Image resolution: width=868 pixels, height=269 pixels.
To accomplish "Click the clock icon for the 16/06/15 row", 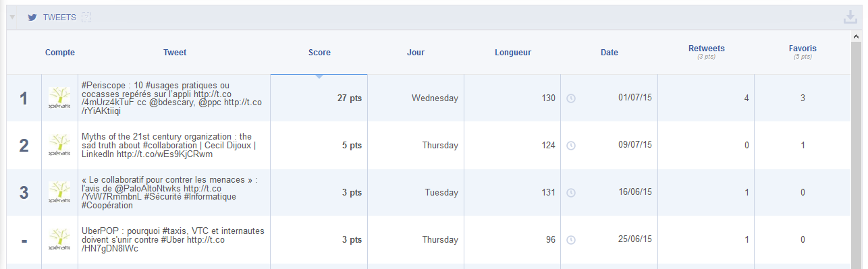I will click(x=571, y=193).
